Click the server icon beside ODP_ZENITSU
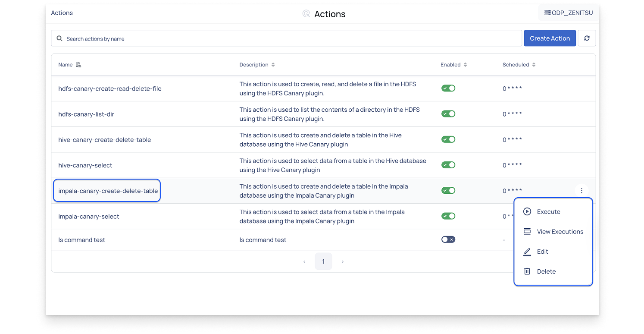 547,13
